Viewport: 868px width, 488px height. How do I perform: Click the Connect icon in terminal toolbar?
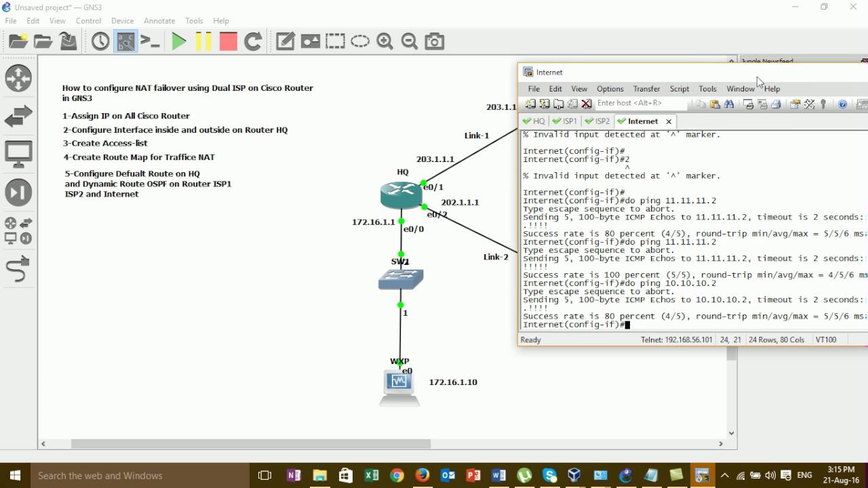[531, 104]
